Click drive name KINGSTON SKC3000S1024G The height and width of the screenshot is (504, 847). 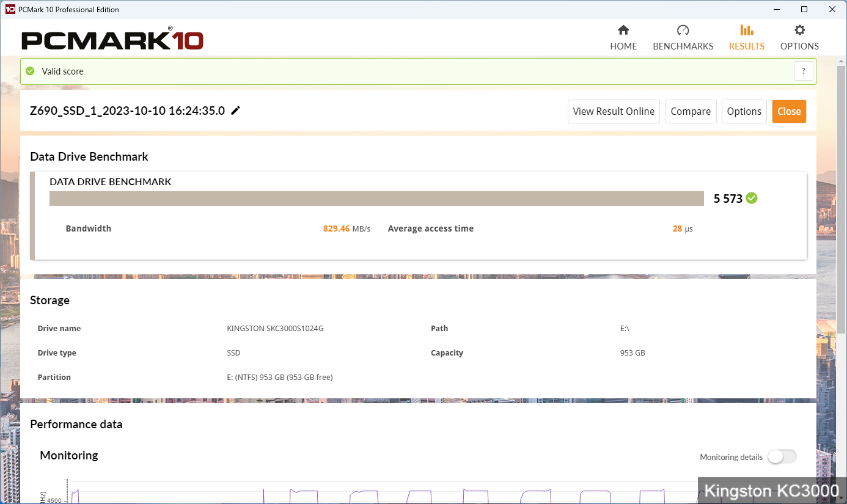point(275,329)
